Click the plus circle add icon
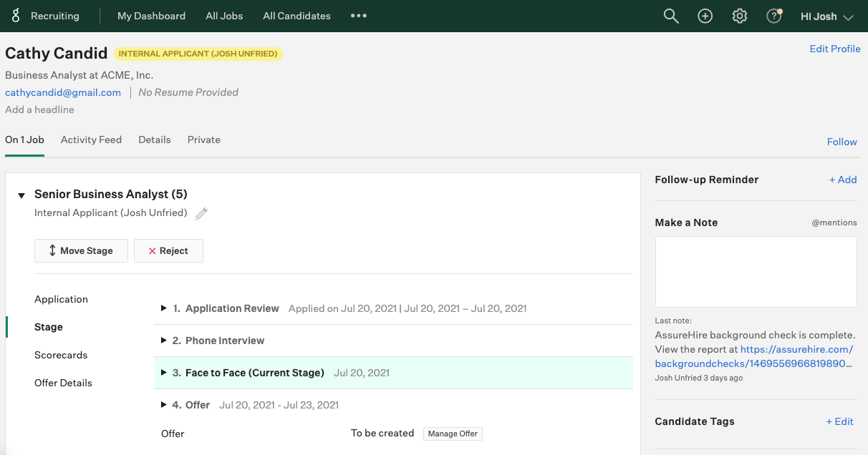 tap(705, 16)
